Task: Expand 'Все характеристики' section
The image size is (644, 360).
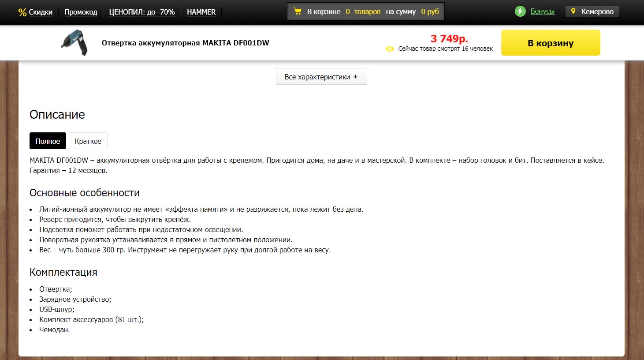Action: pyautogui.click(x=317, y=77)
